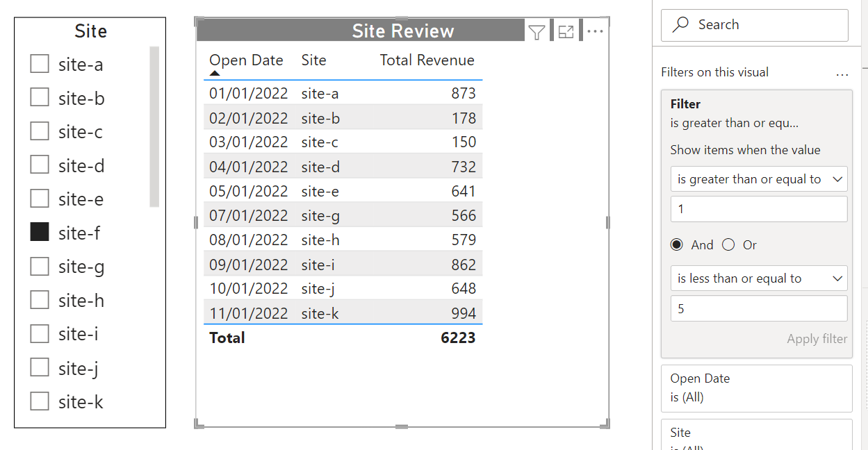The width and height of the screenshot is (868, 450).
Task: Expand the 'is less than or equal to' dropdown
Action: [759, 278]
